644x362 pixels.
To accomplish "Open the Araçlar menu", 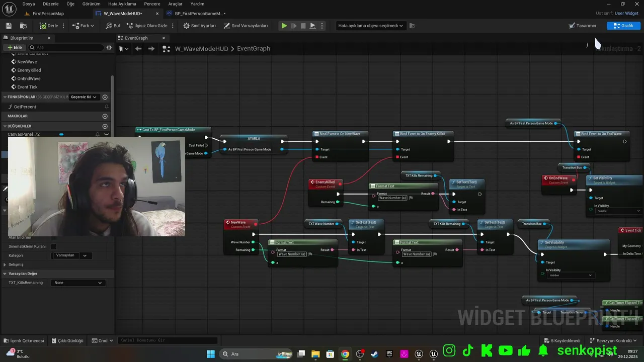I will pos(175,4).
